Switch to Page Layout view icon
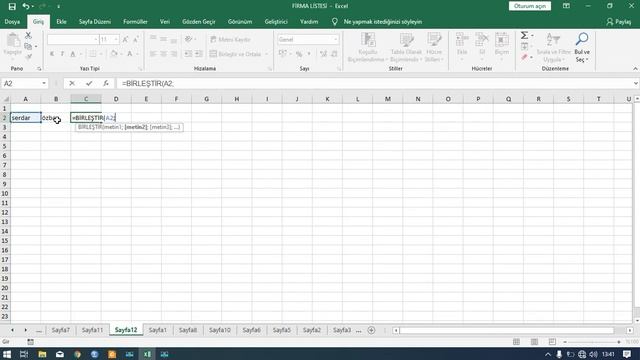The image size is (640, 360). (534, 342)
